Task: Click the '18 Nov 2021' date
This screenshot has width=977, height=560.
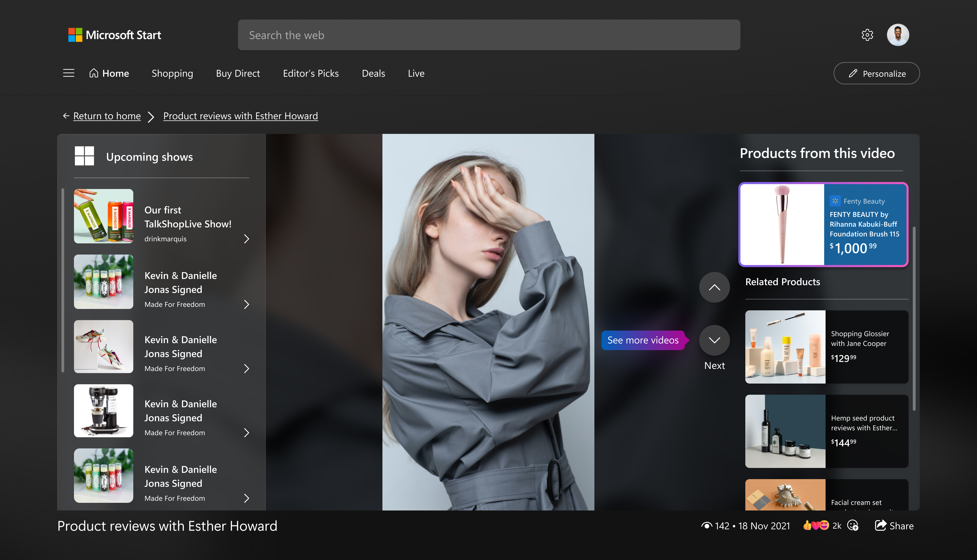Action: [x=764, y=526]
